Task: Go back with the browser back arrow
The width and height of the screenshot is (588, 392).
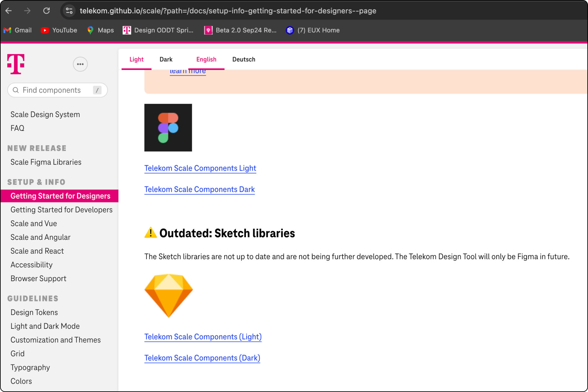Action: click(x=9, y=11)
